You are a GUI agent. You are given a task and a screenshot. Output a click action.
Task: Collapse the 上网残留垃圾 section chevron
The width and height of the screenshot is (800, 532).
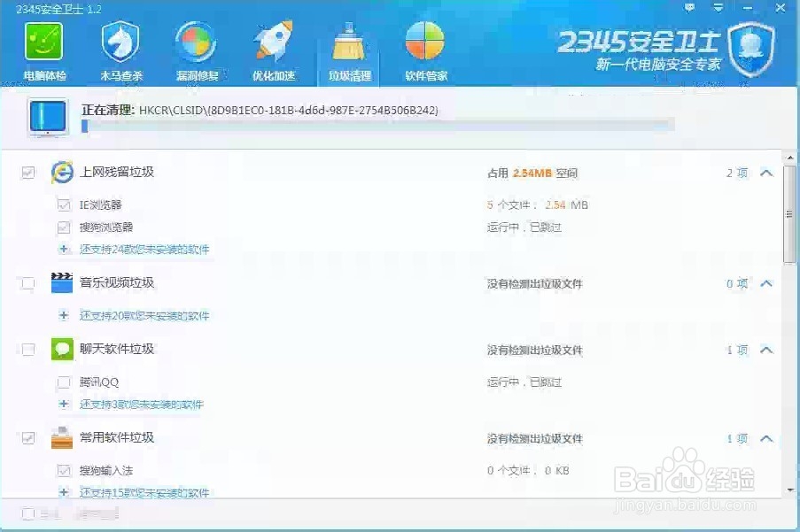click(766, 173)
